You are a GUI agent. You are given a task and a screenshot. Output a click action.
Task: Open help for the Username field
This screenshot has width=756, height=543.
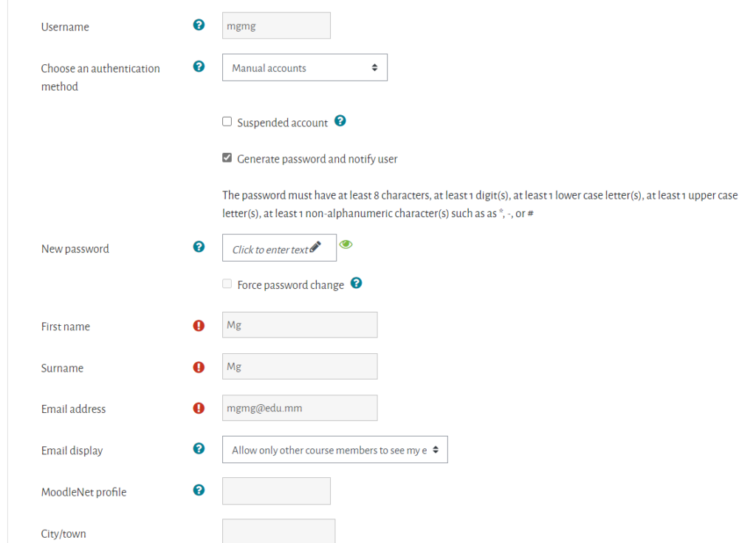(199, 24)
